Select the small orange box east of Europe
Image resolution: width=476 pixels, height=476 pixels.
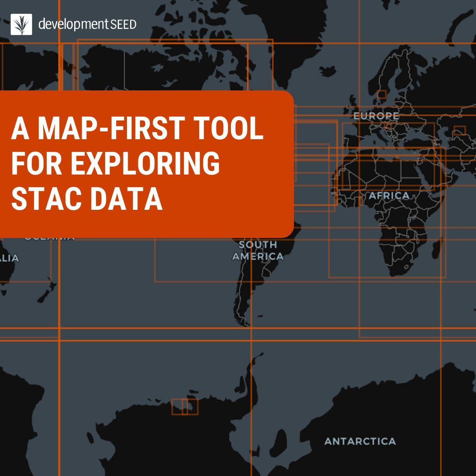pyautogui.click(x=459, y=131)
